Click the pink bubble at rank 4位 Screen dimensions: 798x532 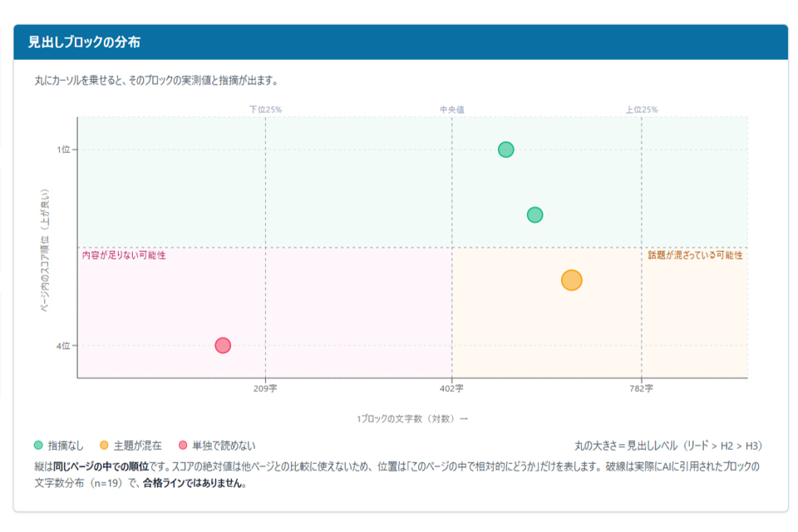click(x=223, y=346)
